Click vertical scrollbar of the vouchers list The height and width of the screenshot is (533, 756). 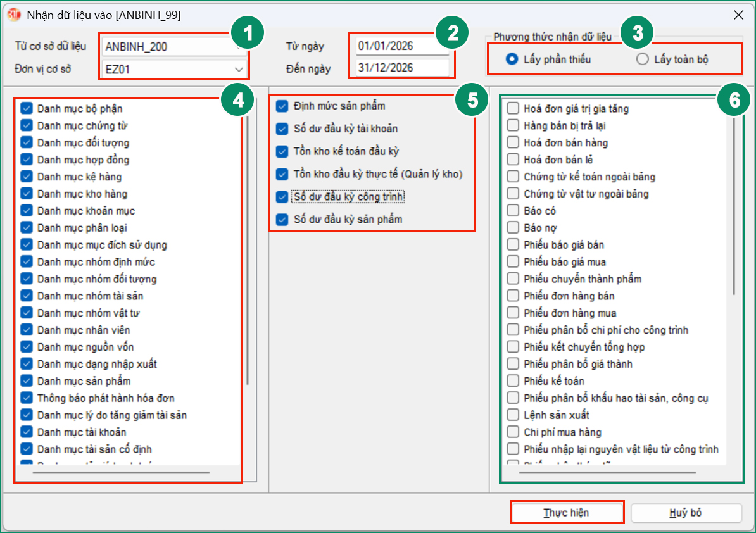coord(734,203)
